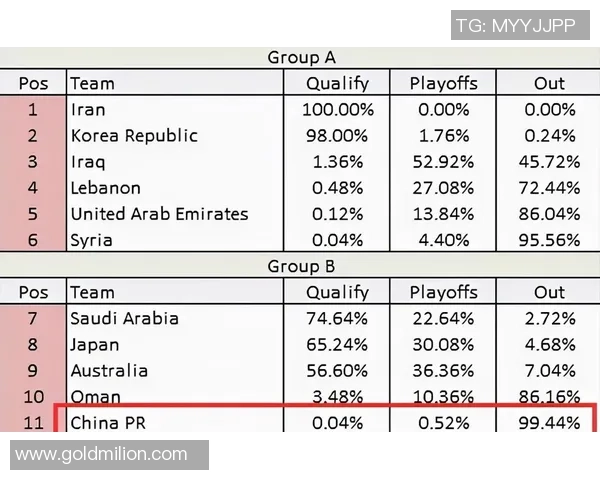Click China PR's 99.44% out value
This screenshot has height=480, width=600.
[x=549, y=423]
